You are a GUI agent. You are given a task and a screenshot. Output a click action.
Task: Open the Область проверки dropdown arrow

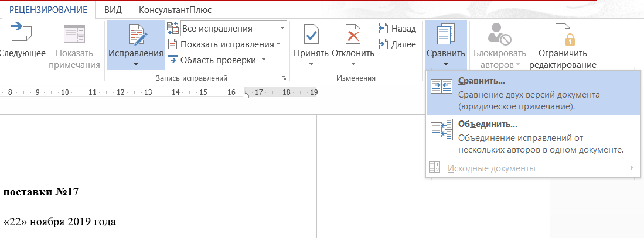[263, 60]
